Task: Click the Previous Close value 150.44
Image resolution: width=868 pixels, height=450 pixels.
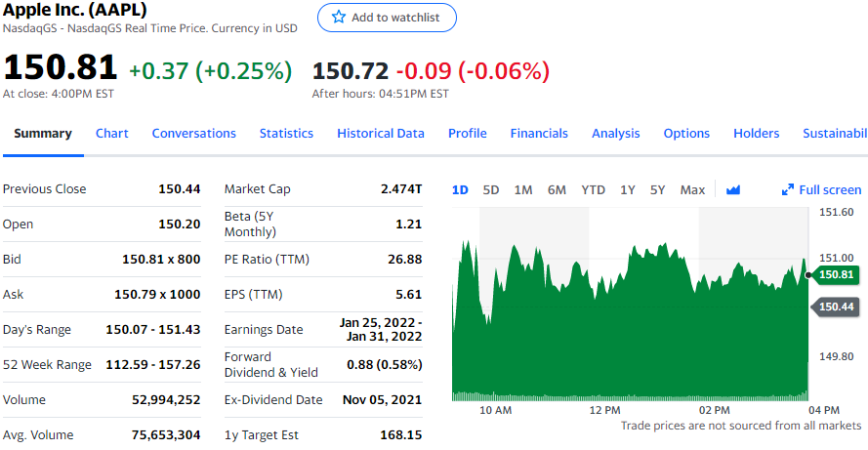Action: [x=180, y=188]
